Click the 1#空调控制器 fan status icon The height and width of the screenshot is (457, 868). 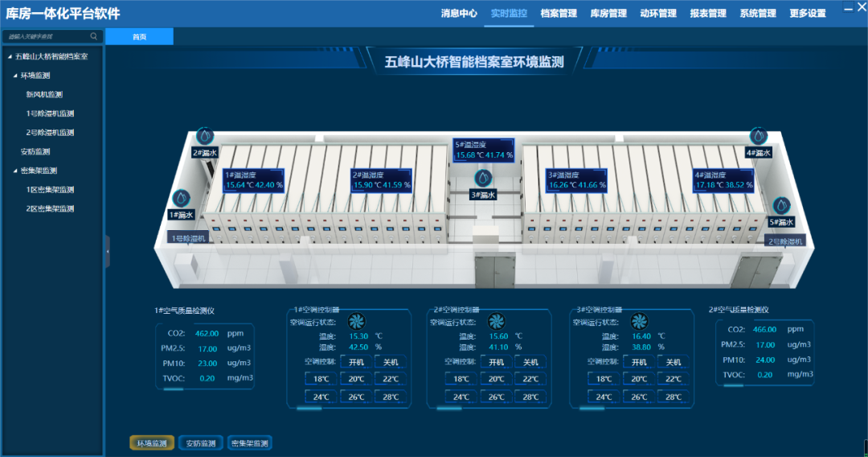[x=358, y=321]
